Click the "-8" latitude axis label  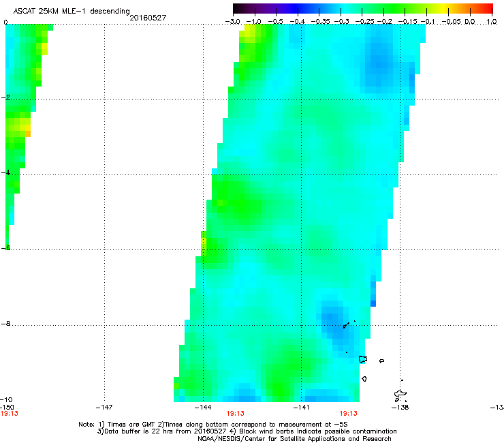[5, 323]
